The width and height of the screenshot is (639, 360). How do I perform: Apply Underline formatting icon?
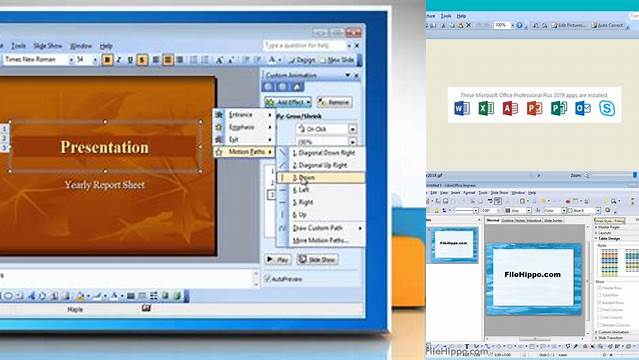click(x=130, y=60)
